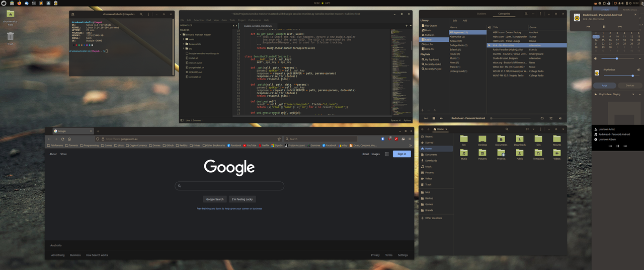Screen dimensions: 644x270
Task: Click Rhythmbox stop playback button
Action: tap(433, 118)
